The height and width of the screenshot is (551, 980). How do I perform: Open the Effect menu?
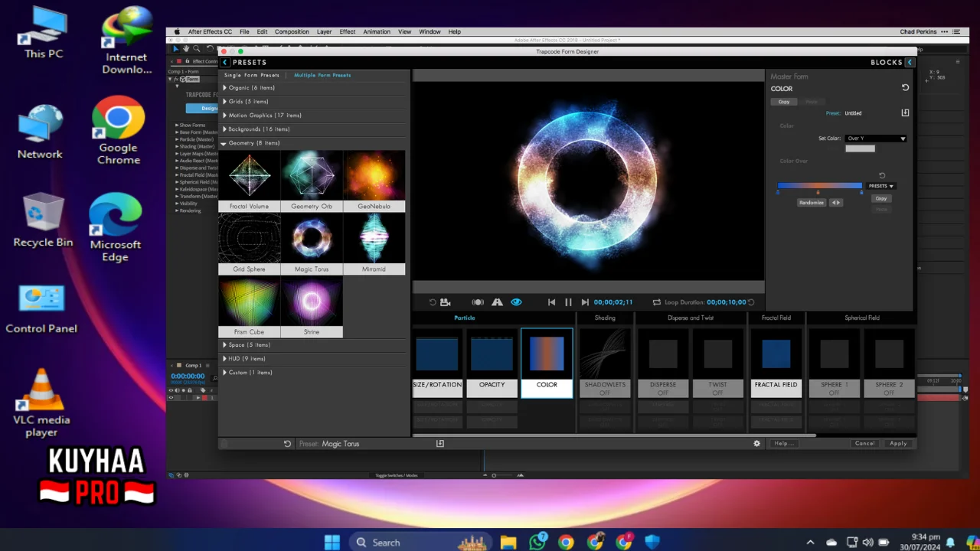(348, 31)
